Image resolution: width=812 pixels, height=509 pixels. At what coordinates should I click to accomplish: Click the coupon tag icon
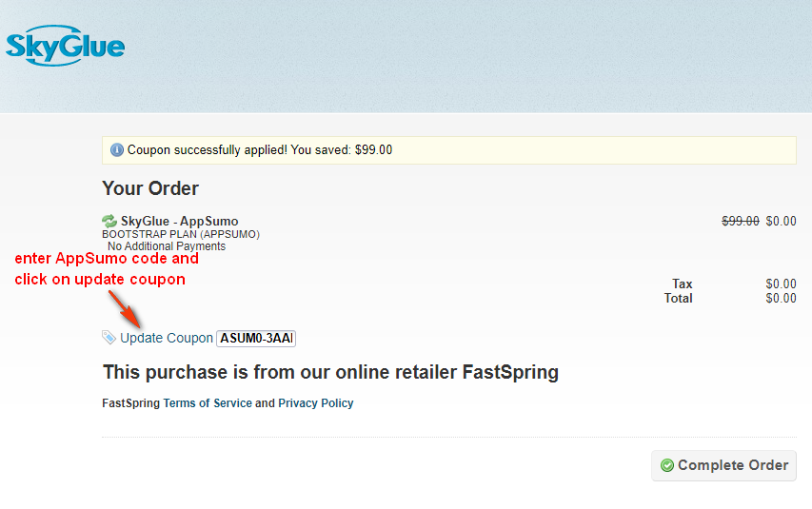[x=109, y=338]
